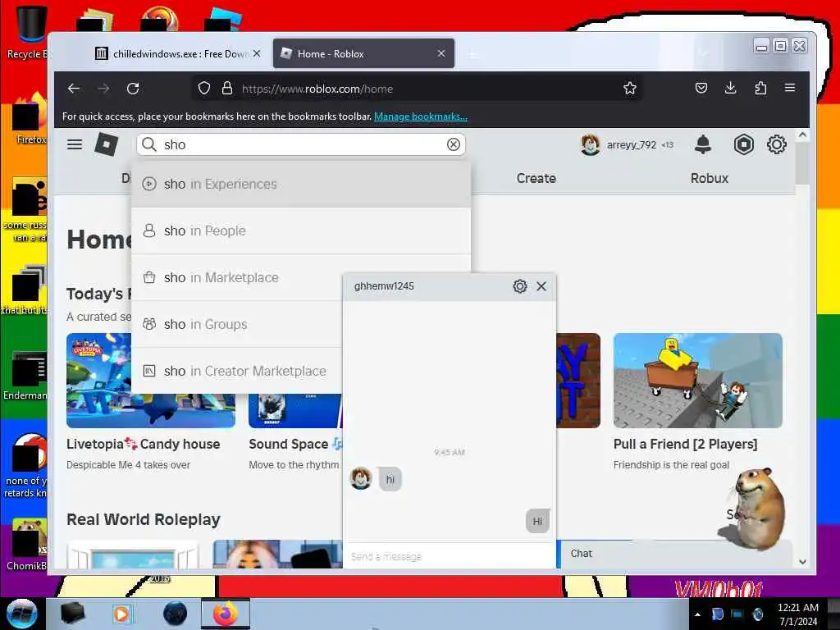Click the "hi" message bubble

tap(390, 479)
